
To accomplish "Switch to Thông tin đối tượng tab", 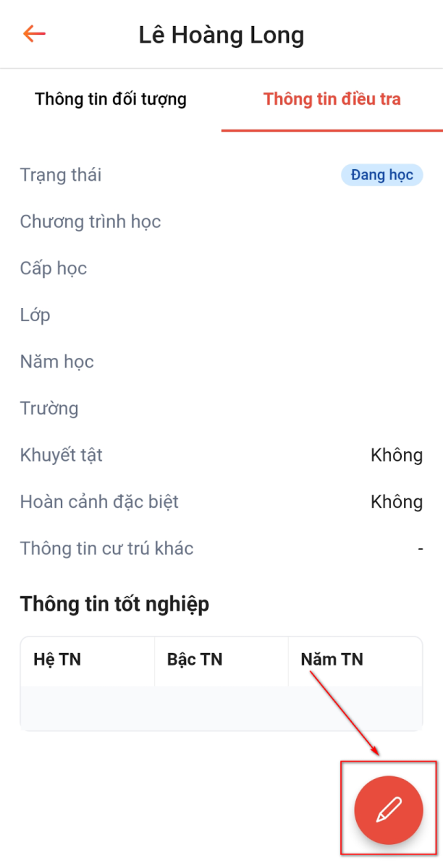I will 111,99.
